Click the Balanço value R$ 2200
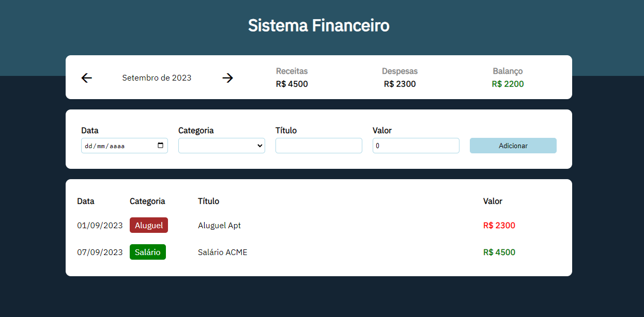This screenshot has width=644, height=317. [508, 84]
